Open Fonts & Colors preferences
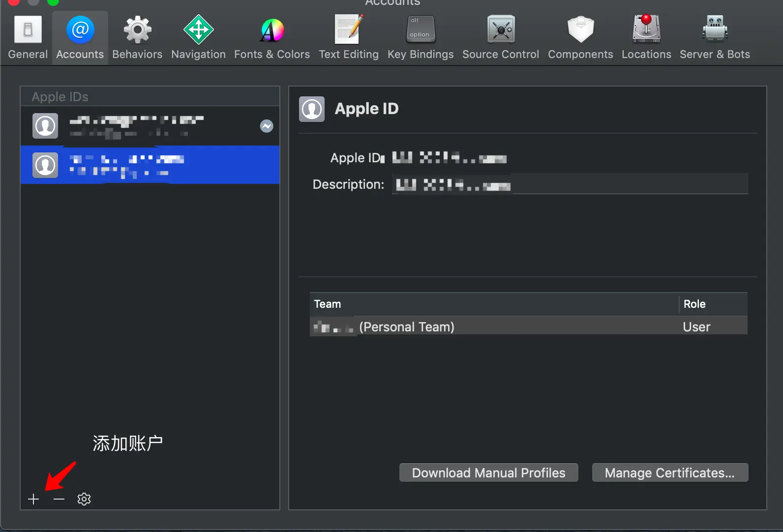The width and height of the screenshot is (783, 532). (272, 37)
